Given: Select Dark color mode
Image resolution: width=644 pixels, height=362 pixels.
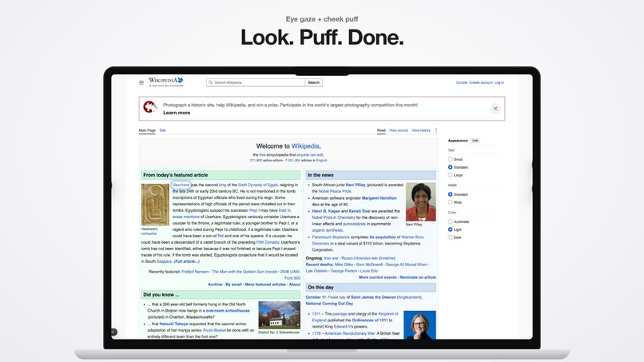Looking at the screenshot, I should click(x=450, y=237).
